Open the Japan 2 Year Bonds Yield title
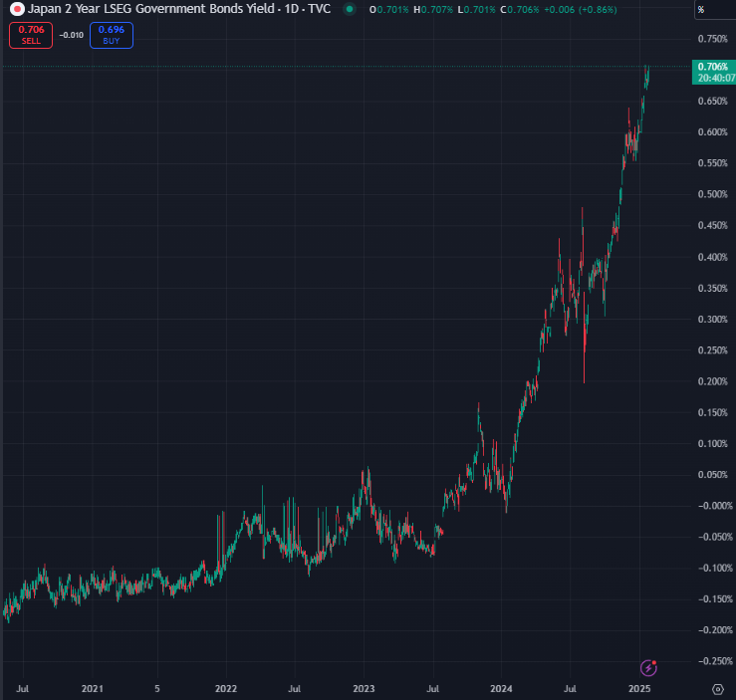736x700 pixels. click(x=179, y=9)
